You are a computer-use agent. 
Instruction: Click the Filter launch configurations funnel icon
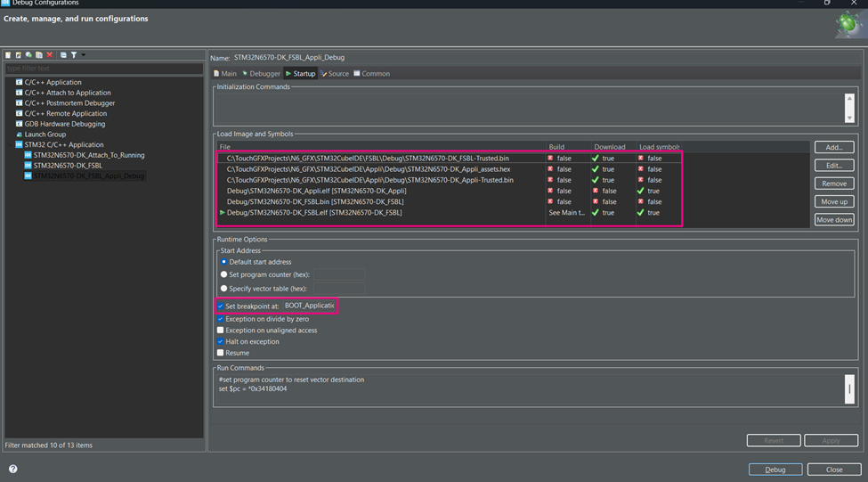coord(74,55)
